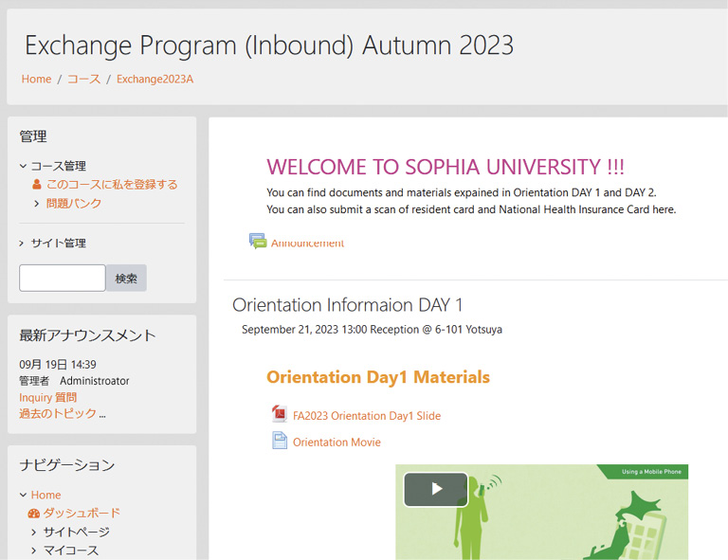This screenshot has height=560, width=728.
Task: Click the dashboard icon beside ダッシュボード
Action: coord(34,514)
